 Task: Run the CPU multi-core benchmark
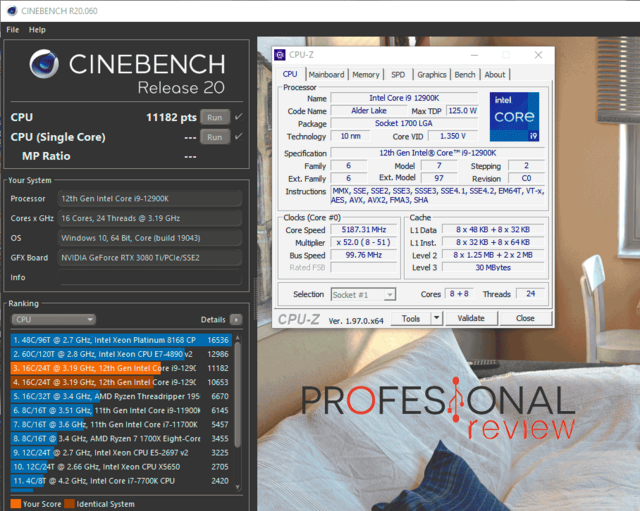click(x=214, y=117)
